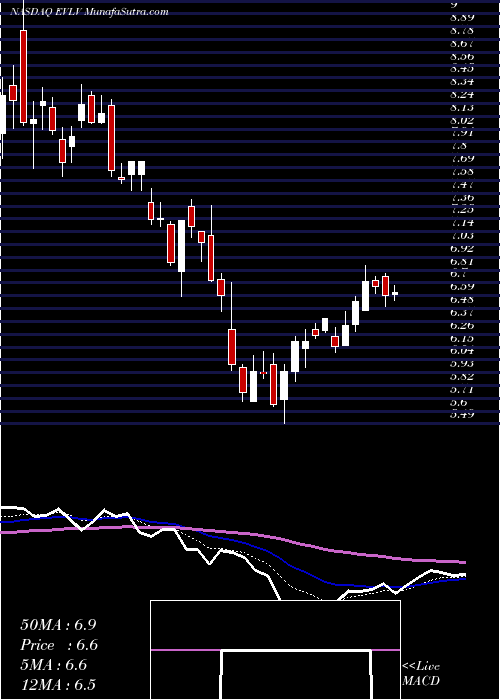Viewport: 500px width, 700px height.
Task: Select the 7.14 price axis label
Action: (x=462, y=223)
